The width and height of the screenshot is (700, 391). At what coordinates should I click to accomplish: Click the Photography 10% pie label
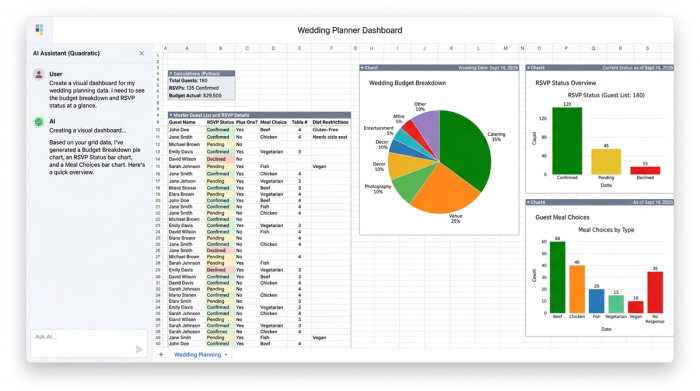coord(378,189)
